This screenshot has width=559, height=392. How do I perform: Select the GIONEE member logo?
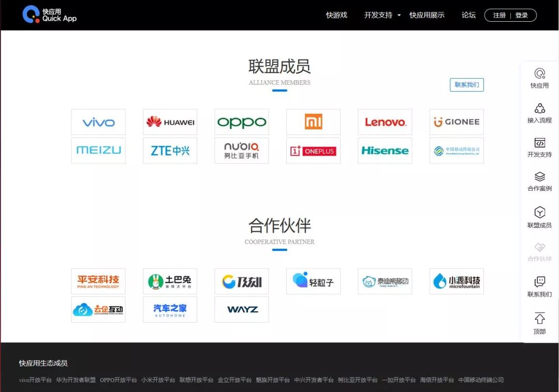(457, 122)
